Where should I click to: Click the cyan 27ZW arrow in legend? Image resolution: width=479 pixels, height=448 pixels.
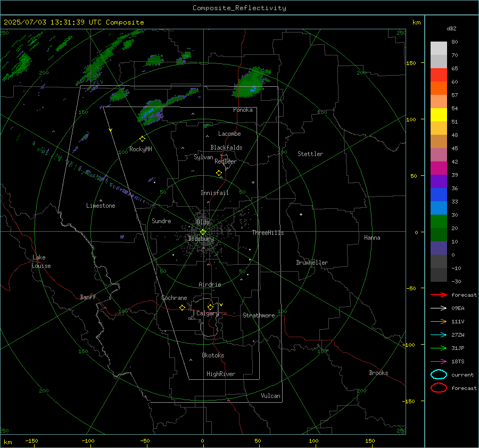pyautogui.click(x=439, y=335)
